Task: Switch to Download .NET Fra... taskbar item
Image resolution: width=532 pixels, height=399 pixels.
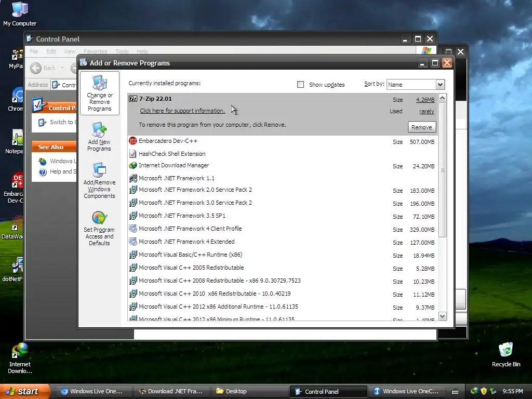Action: (171, 391)
